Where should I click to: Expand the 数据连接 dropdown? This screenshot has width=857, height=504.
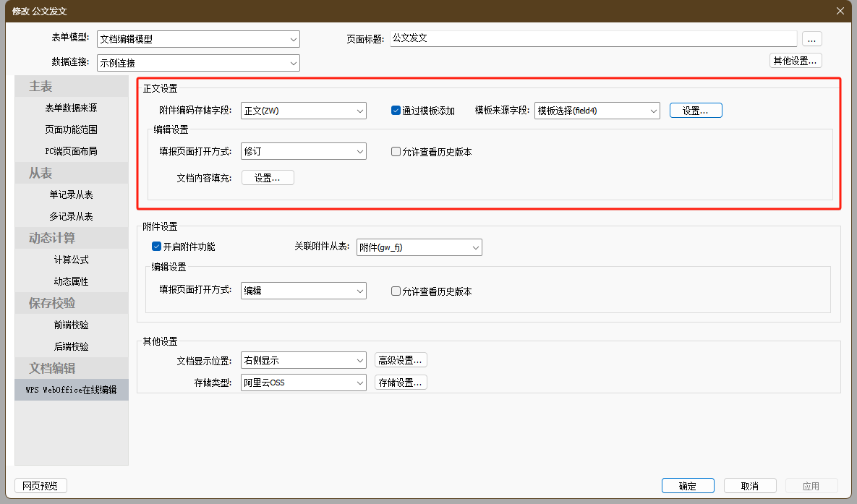(198, 63)
